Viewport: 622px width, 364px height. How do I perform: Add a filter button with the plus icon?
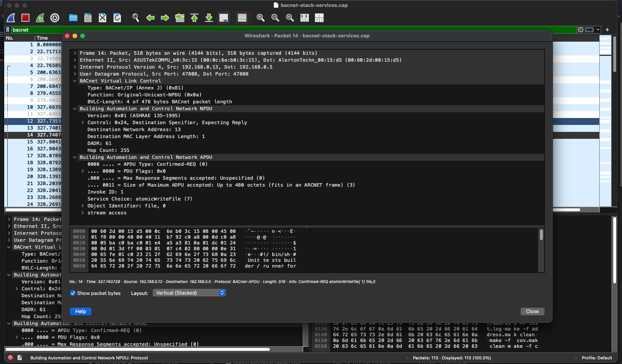(607, 29)
